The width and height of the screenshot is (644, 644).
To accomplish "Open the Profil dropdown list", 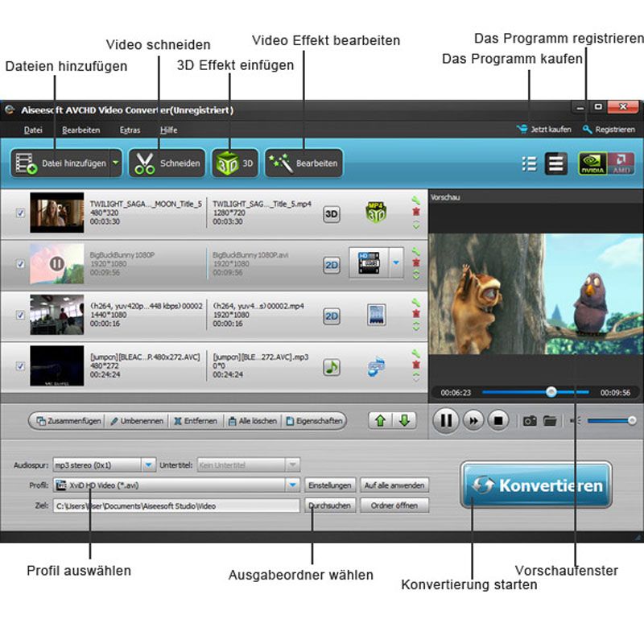I will pos(292,485).
